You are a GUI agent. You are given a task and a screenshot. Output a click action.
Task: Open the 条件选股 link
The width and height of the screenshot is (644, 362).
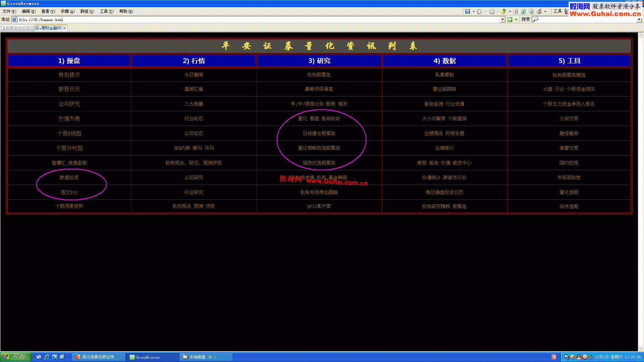click(569, 206)
